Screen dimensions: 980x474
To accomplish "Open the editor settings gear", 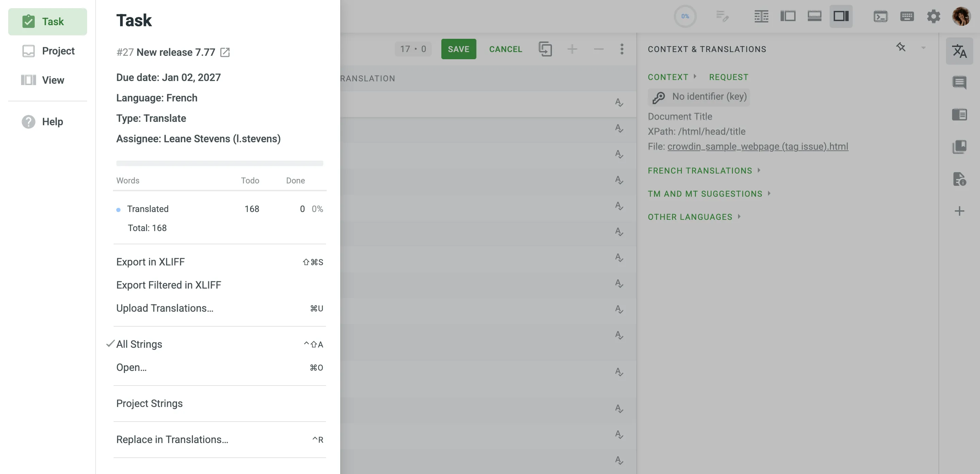I will 934,16.
